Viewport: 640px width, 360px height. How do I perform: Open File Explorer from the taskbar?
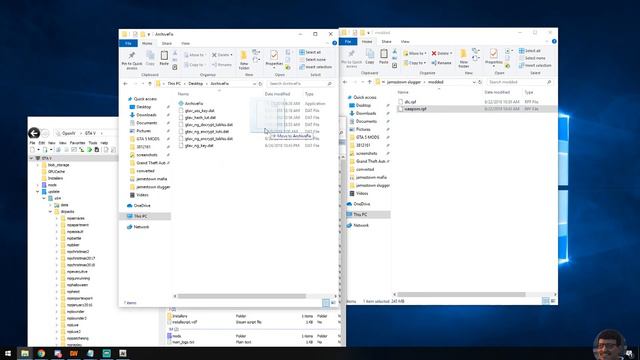tap(25, 353)
